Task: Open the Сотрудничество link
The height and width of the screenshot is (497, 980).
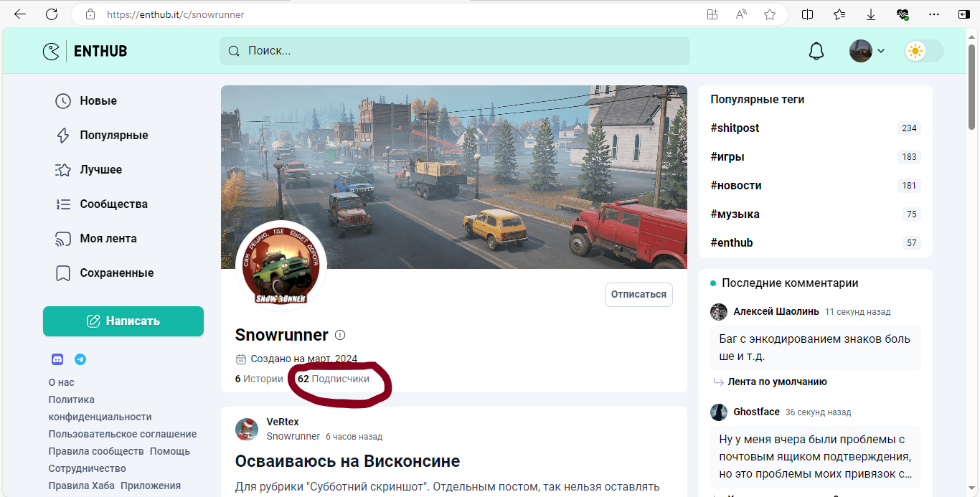Action: pos(88,468)
